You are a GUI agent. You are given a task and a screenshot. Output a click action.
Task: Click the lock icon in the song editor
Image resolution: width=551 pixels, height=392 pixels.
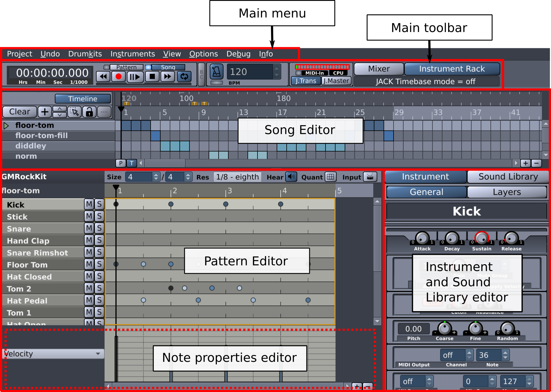(89, 112)
